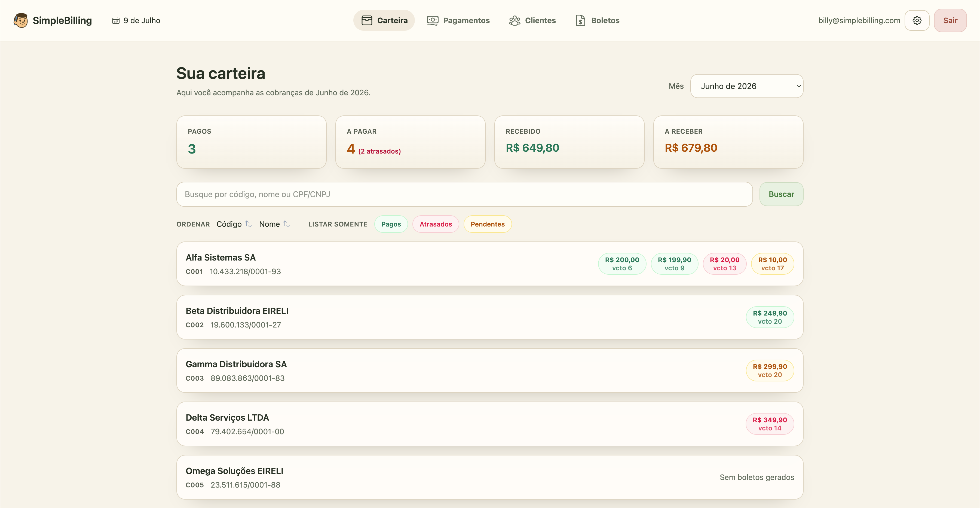This screenshot has height=508, width=980.
Task: Switch to the Pagamentos tab
Action: tap(458, 20)
